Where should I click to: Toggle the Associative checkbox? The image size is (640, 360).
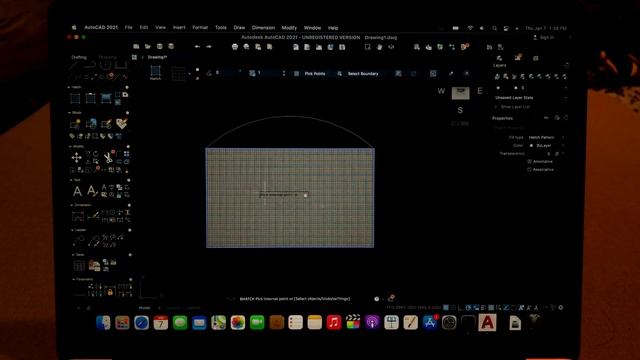[x=529, y=169]
